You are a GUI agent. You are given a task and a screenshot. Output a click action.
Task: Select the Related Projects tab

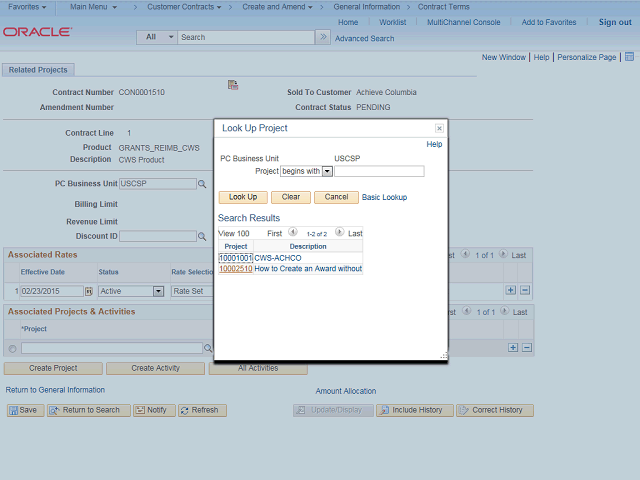pos(38,70)
